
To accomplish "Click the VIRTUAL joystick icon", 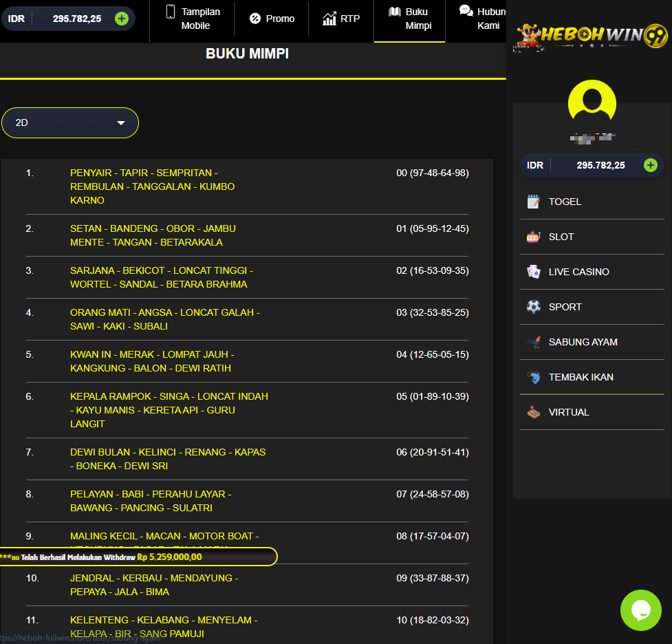I will coord(533,412).
